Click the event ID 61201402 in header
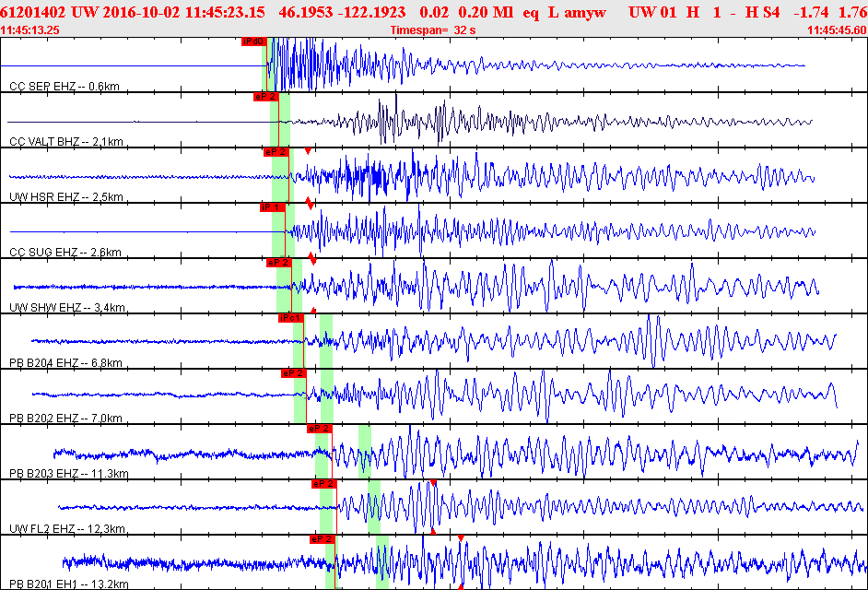 click(33, 12)
